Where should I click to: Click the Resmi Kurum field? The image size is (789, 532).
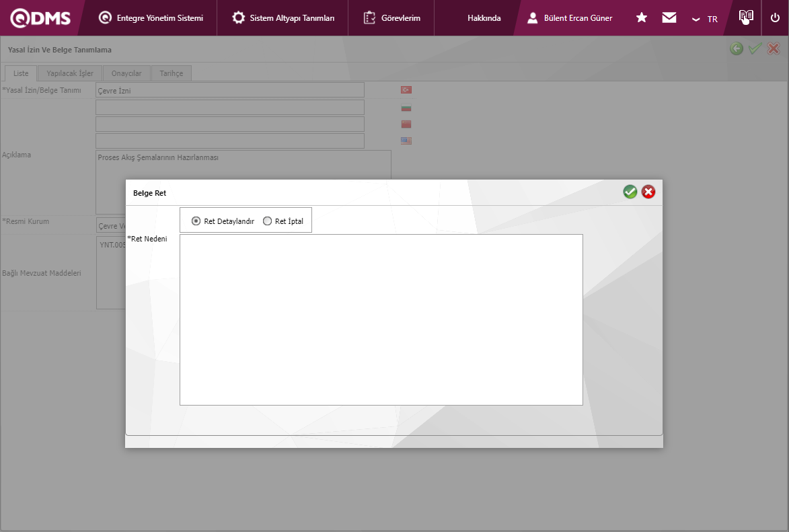click(x=111, y=225)
